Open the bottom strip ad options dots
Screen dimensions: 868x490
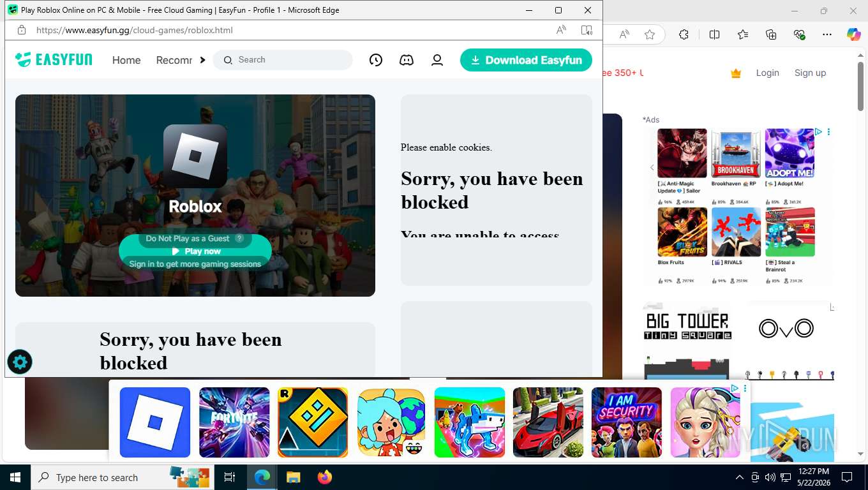(745, 388)
